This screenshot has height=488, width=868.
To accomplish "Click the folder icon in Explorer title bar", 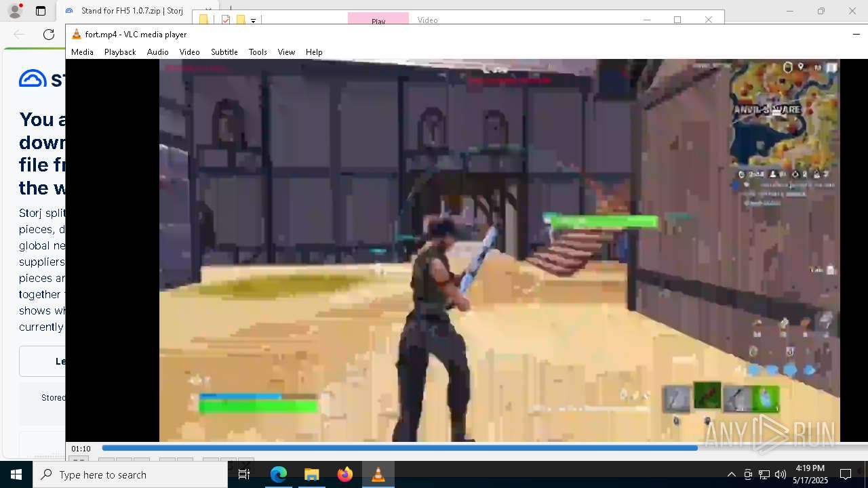I will click(x=203, y=20).
